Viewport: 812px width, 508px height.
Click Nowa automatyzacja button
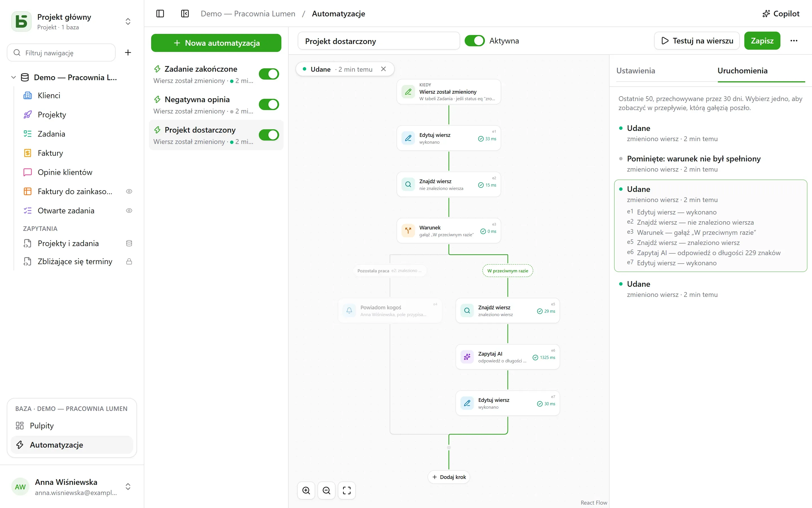[x=216, y=43]
